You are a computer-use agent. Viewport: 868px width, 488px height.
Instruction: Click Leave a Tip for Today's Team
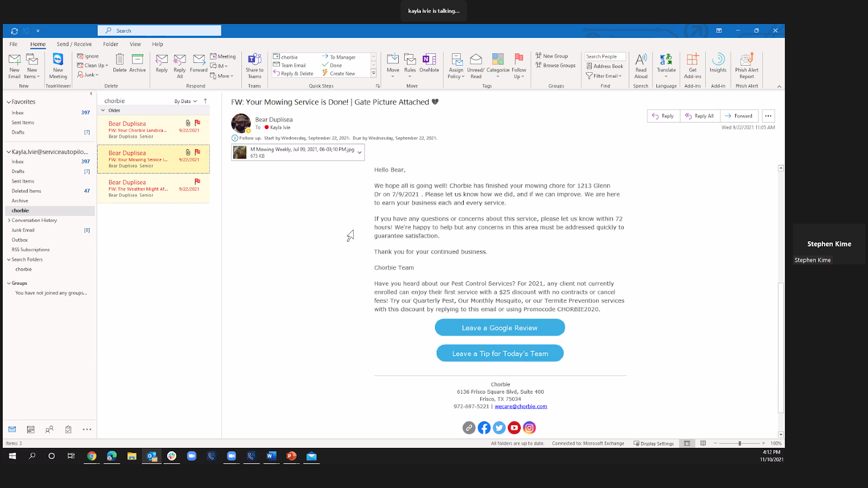[500, 354]
